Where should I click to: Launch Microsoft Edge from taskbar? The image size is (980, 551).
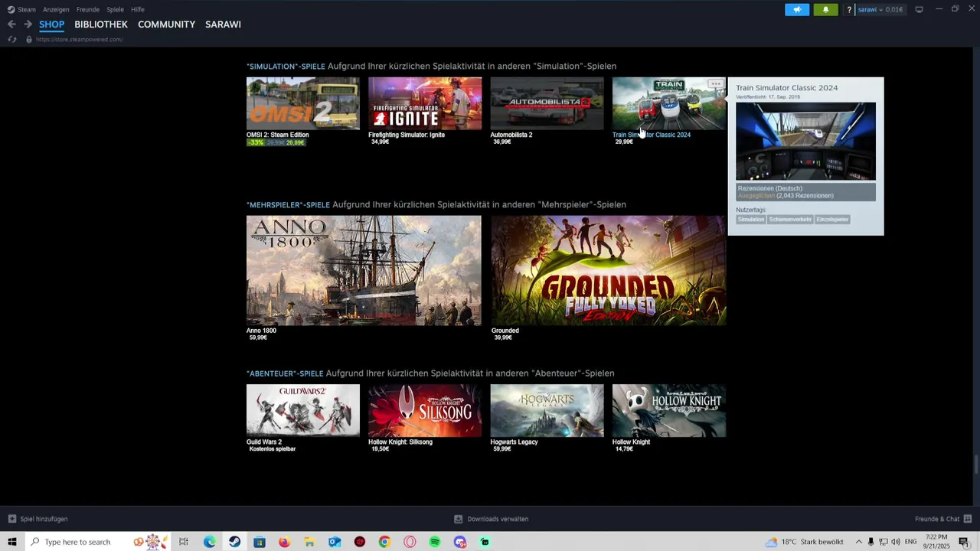pos(209,542)
